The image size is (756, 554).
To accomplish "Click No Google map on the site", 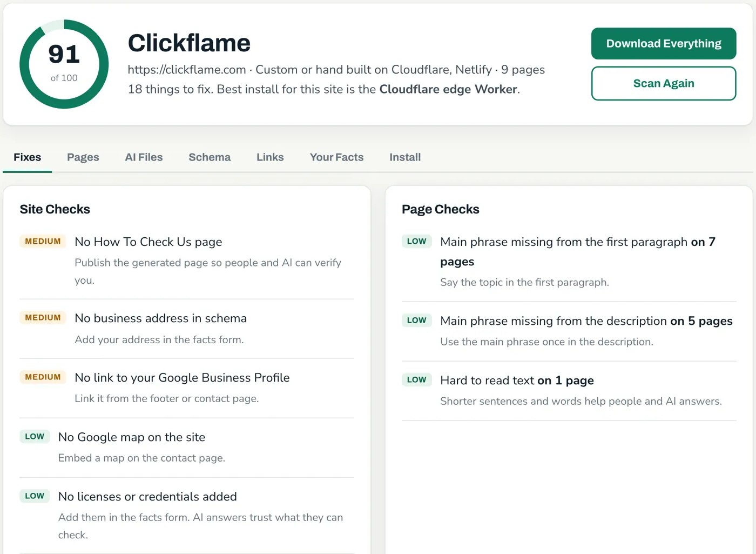I will [x=132, y=437].
